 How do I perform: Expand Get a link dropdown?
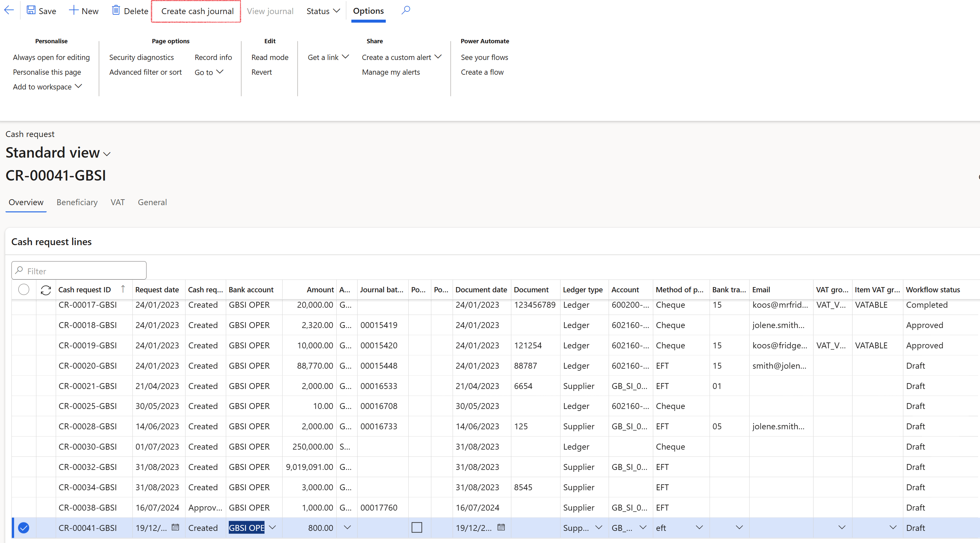[328, 57]
